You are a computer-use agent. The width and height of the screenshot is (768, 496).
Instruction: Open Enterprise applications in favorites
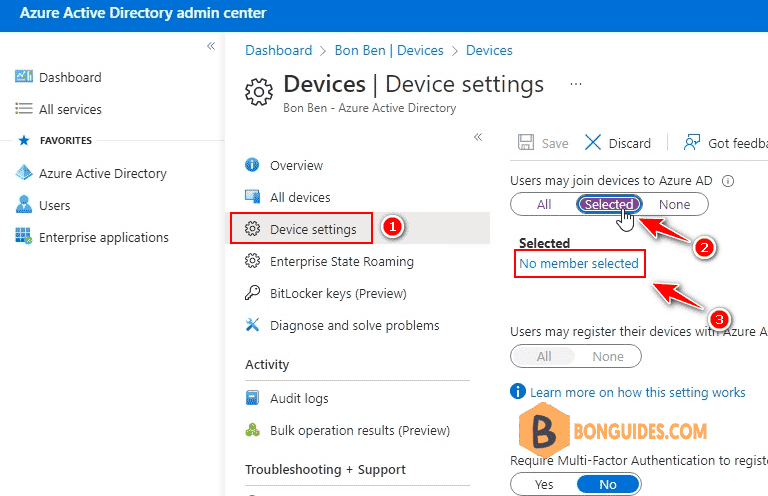click(103, 237)
